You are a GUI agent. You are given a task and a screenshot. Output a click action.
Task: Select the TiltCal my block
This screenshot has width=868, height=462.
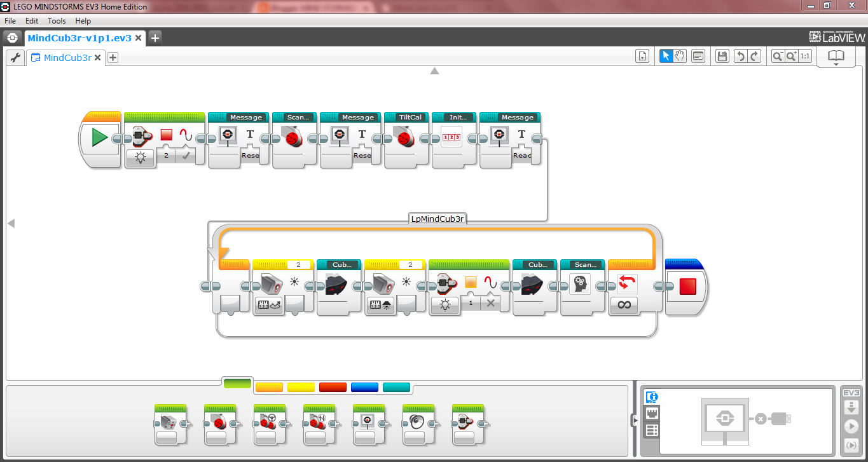click(406, 139)
